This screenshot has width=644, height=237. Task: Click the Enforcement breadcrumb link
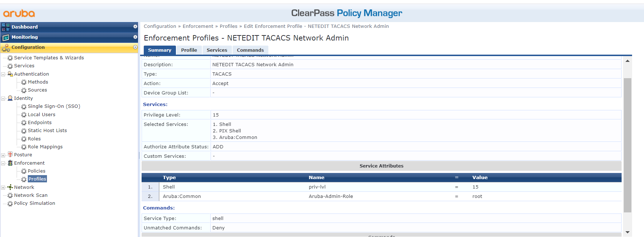click(198, 26)
